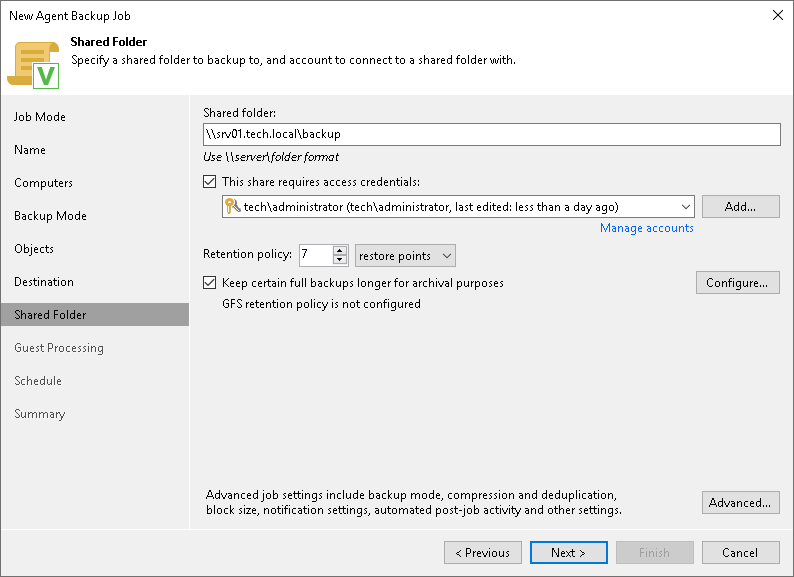Screen dimensions: 794x577
Task: Go to the Objects step
Action: point(34,249)
